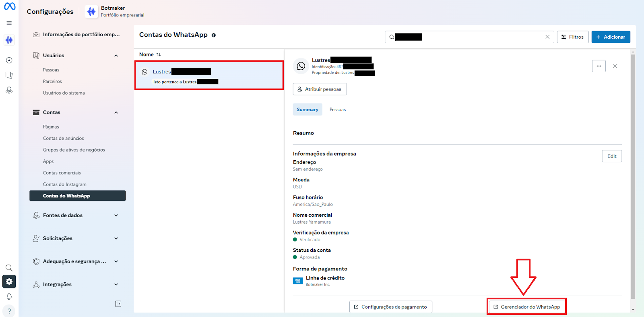Open Grupos de ativos de negócios

pos(74,150)
